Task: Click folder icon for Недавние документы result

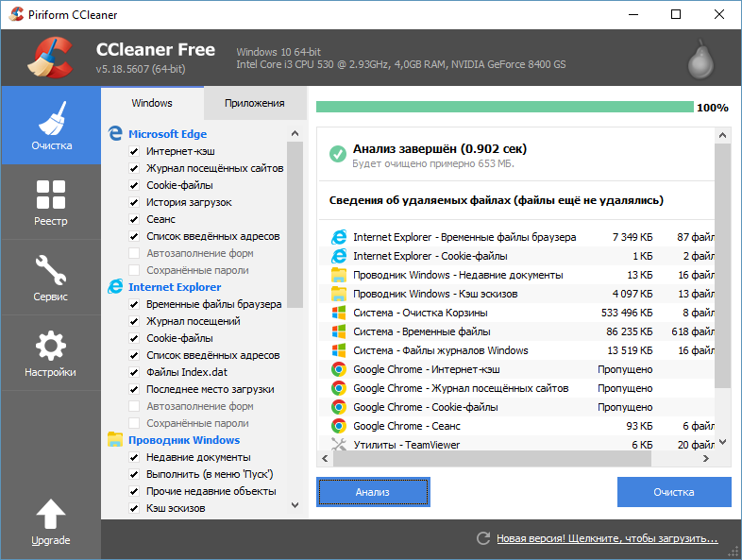Action: 338,275
